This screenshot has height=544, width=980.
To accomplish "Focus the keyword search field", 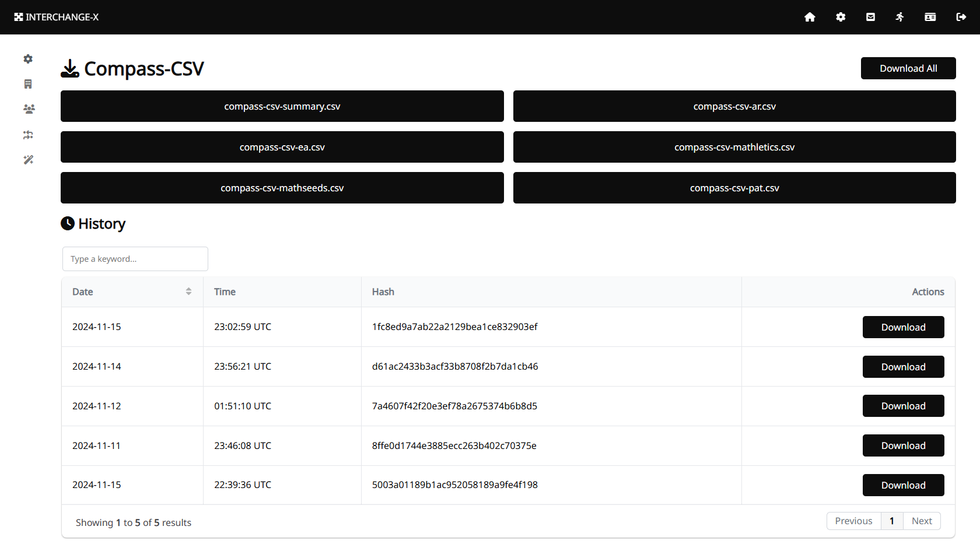I will click(135, 259).
